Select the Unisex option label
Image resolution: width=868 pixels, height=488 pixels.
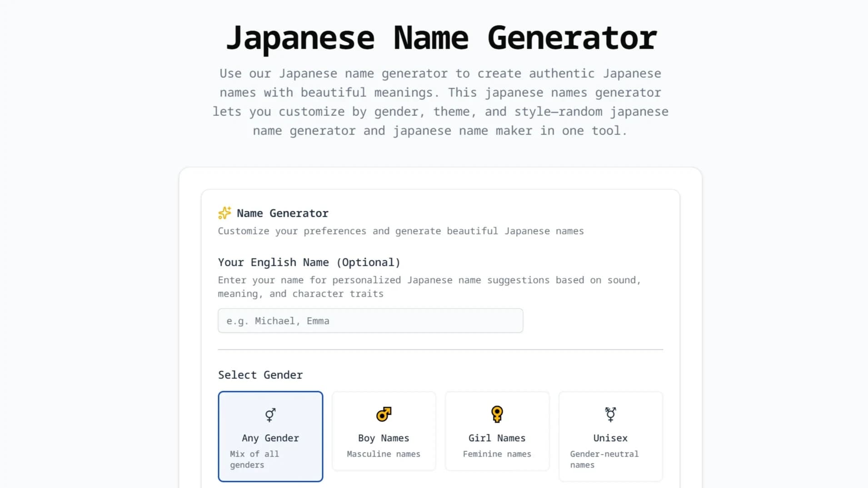coord(610,438)
